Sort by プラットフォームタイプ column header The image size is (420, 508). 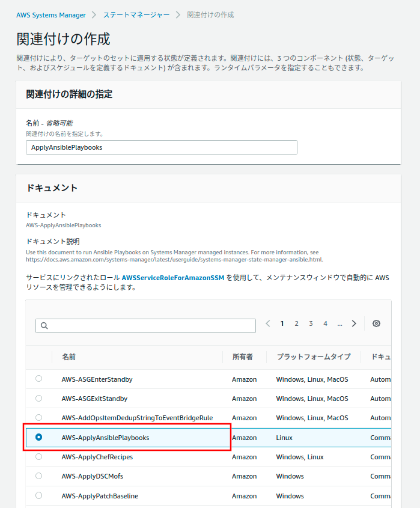tap(313, 357)
